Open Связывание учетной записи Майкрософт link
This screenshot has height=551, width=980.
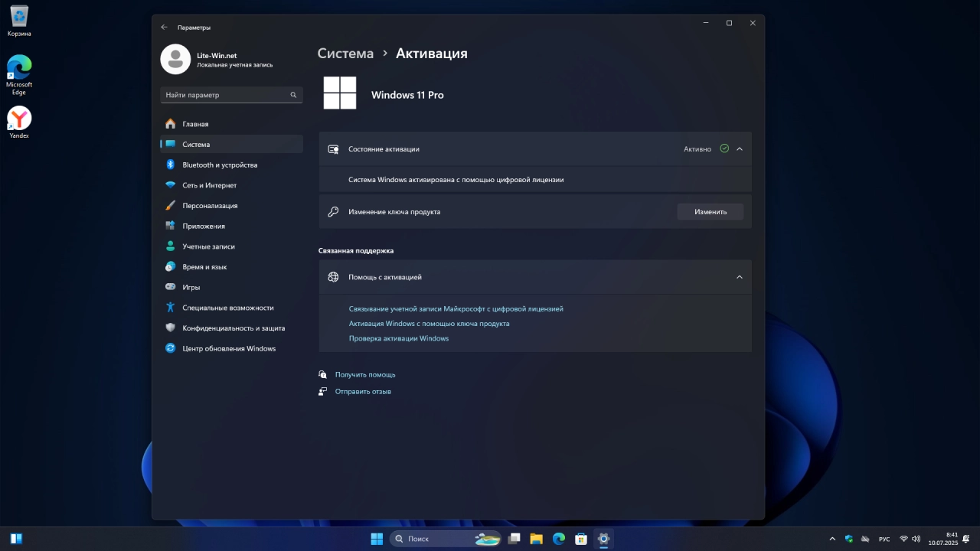(456, 309)
